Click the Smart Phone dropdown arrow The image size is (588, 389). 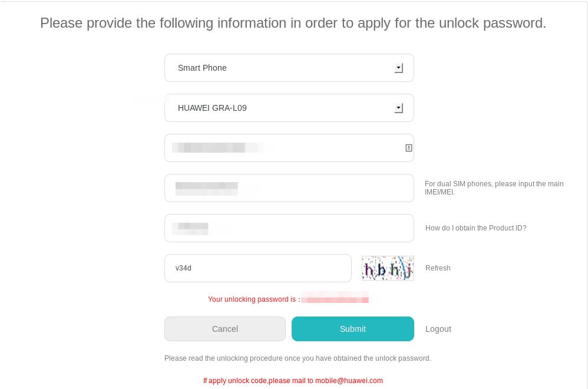399,68
